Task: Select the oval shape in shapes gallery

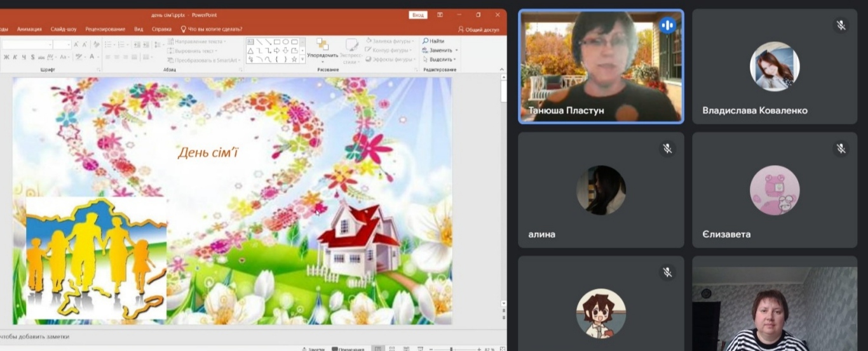Action: 285,42
